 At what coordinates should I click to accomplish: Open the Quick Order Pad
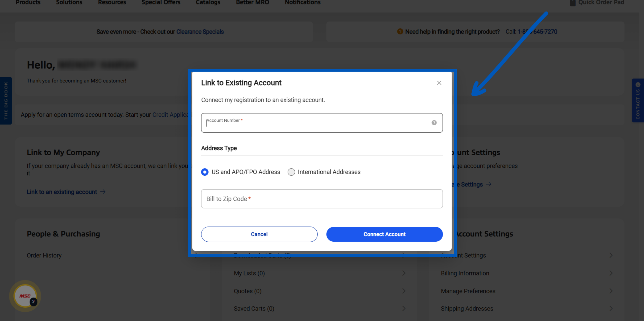(601, 2)
